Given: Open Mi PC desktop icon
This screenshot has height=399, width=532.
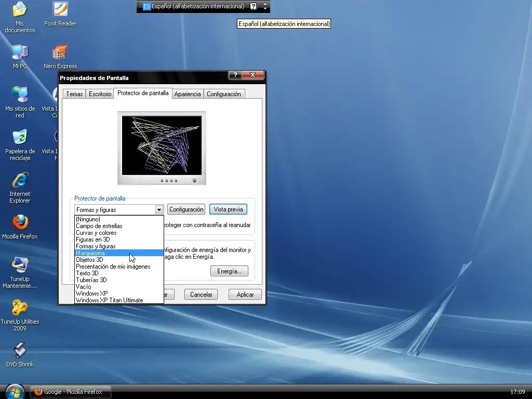Looking at the screenshot, I should [x=20, y=56].
